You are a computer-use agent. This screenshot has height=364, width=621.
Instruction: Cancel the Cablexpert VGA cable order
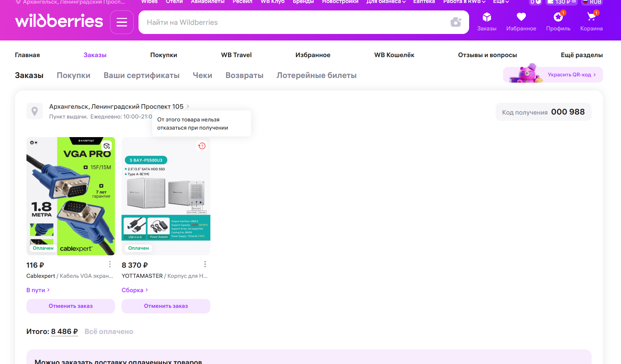[x=71, y=306]
